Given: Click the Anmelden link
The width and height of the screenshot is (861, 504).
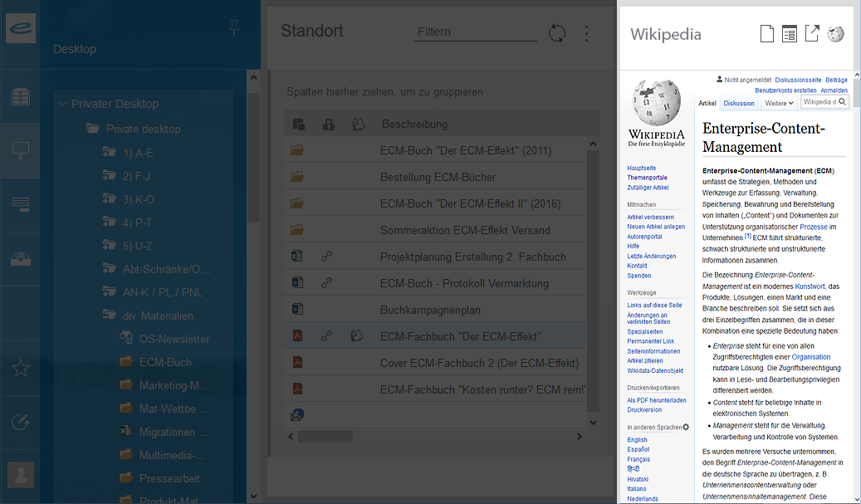Looking at the screenshot, I should pyautogui.click(x=834, y=90).
